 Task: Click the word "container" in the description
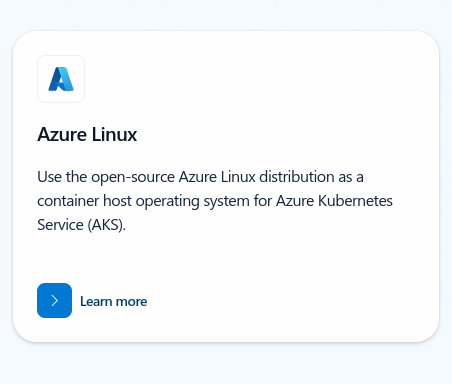point(68,201)
